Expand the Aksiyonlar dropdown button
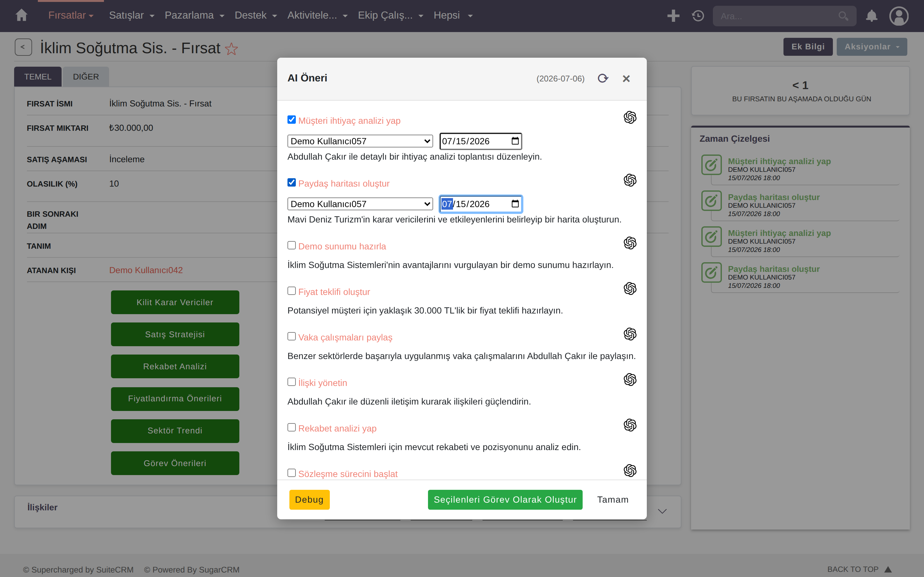Viewport: 924px width, 577px height. tap(872, 46)
